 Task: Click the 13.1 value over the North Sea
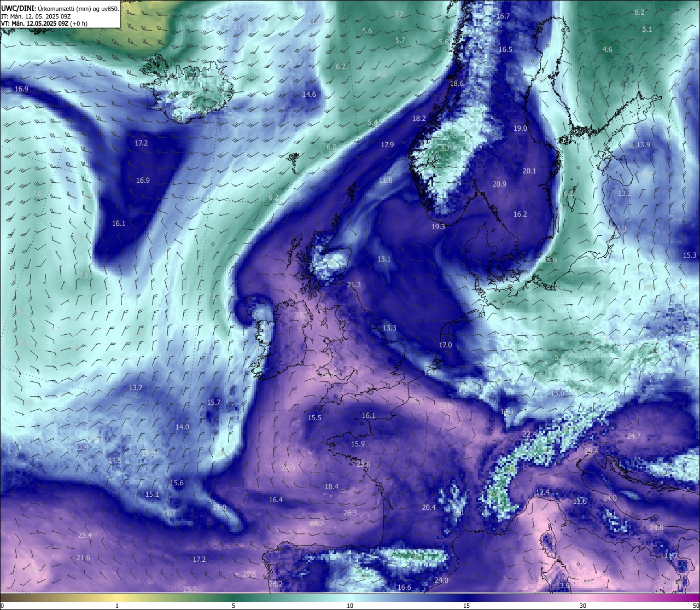tap(384, 259)
